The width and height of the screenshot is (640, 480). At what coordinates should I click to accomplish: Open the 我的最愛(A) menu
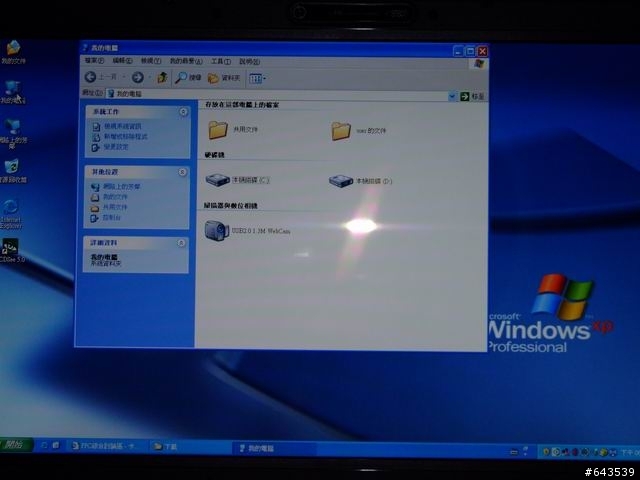pos(186,61)
